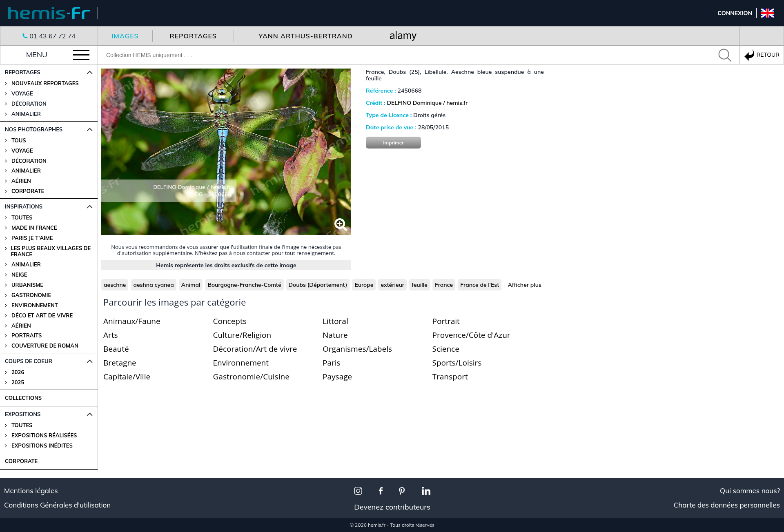The height and width of the screenshot is (532, 784).
Task: Click the Imprimer button
Action: pyautogui.click(x=393, y=143)
